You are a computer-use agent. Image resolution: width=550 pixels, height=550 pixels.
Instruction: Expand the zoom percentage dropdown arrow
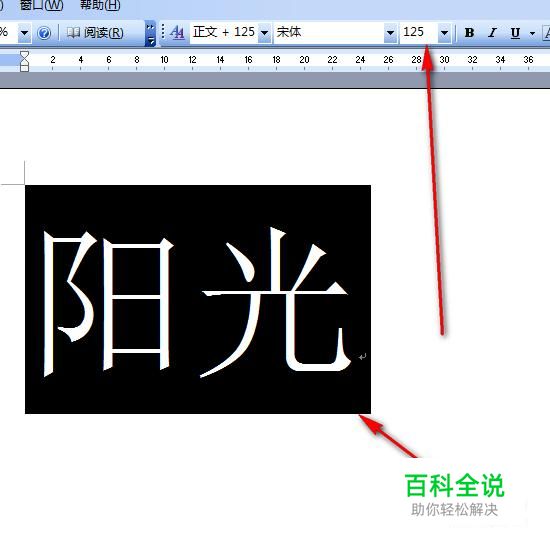pyautogui.click(x=24, y=33)
